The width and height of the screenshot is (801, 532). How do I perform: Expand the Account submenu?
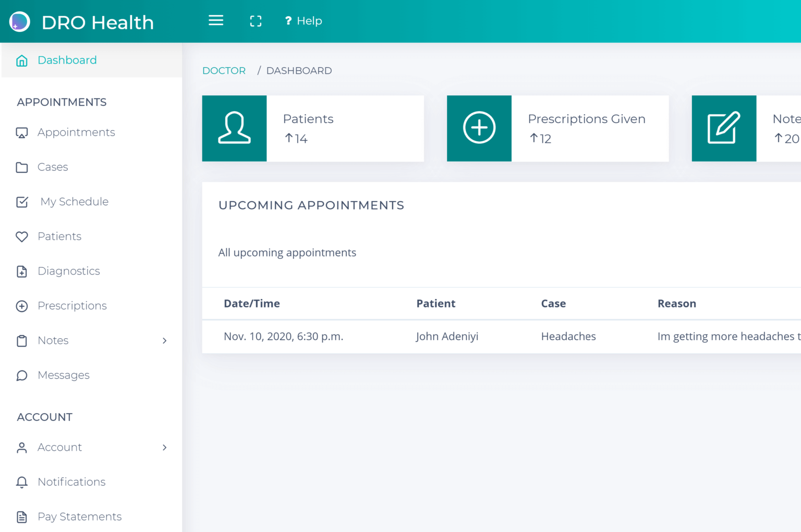pyautogui.click(x=165, y=448)
